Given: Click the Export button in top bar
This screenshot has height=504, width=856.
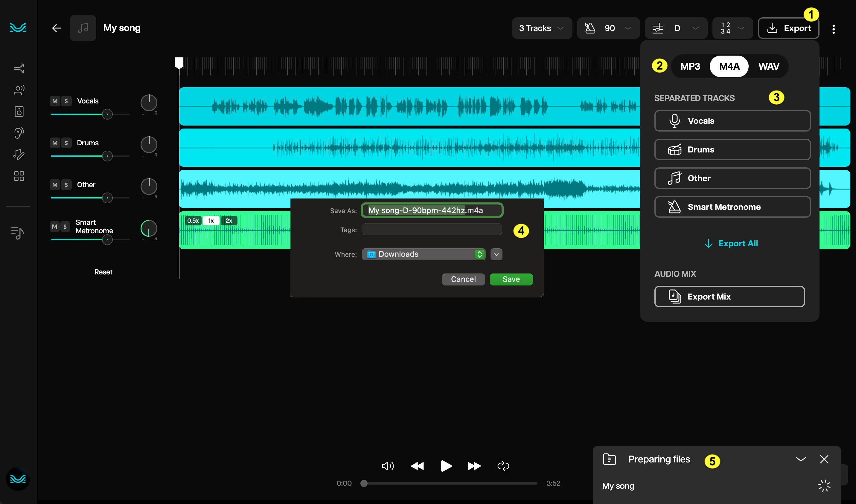Looking at the screenshot, I should pos(788,28).
